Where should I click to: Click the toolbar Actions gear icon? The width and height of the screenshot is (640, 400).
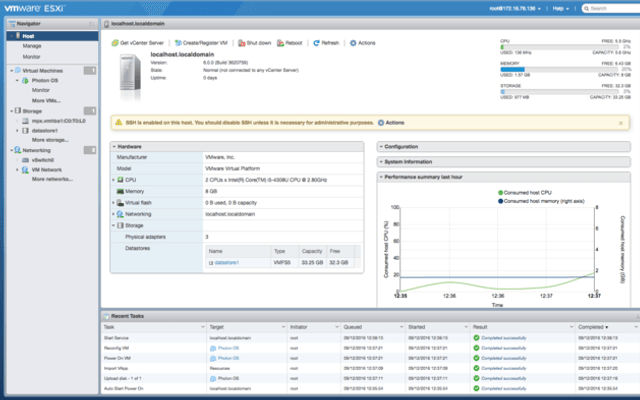click(353, 43)
